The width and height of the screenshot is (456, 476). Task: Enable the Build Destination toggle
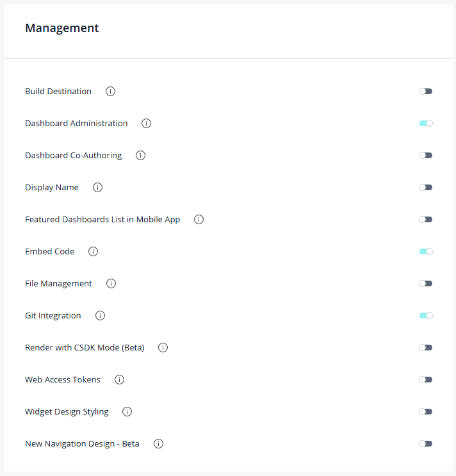click(426, 92)
